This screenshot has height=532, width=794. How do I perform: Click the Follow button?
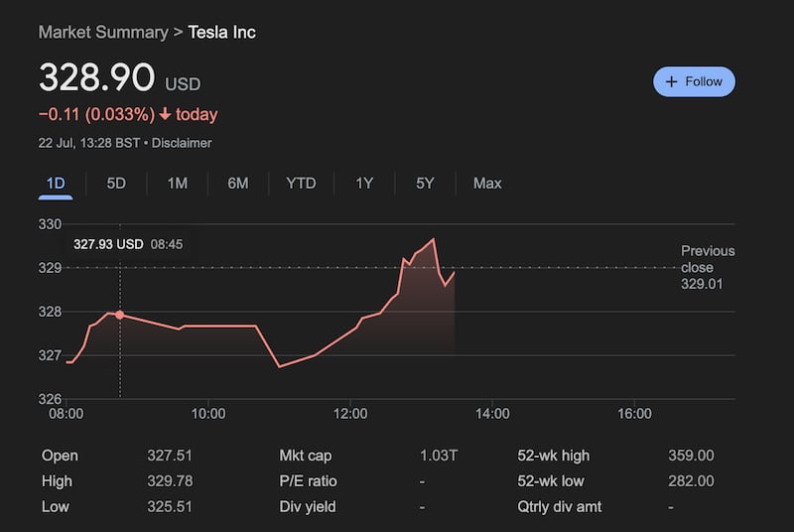[x=694, y=81]
